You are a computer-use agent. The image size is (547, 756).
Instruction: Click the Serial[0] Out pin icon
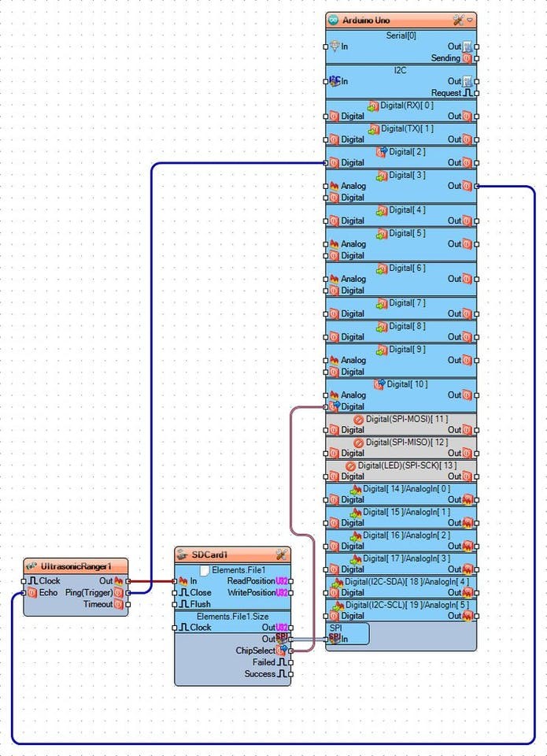tap(467, 46)
